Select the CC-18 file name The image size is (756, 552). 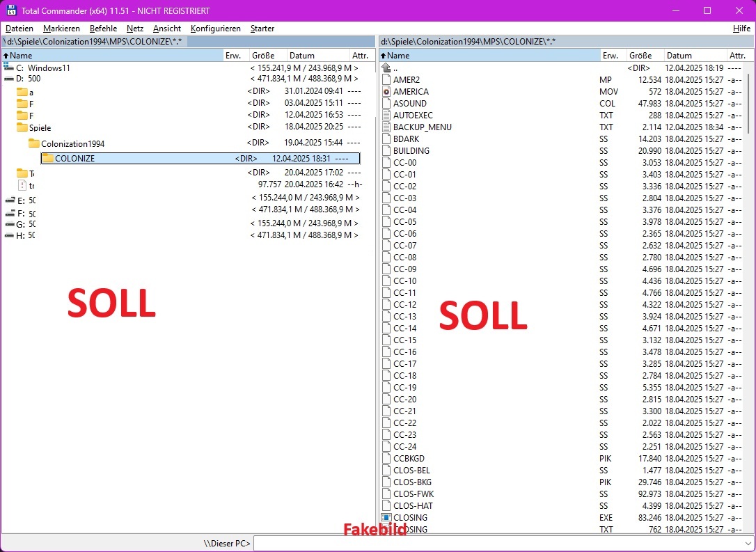coord(404,376)
